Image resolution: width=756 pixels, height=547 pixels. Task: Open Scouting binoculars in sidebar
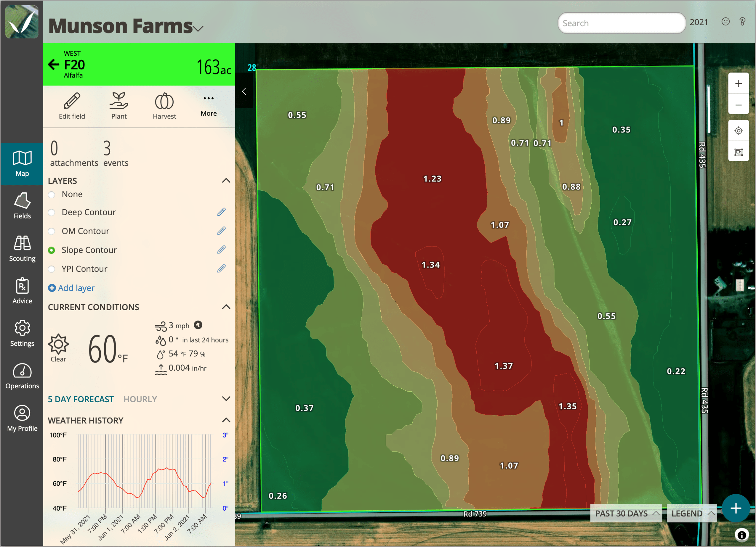click(22, 249)
